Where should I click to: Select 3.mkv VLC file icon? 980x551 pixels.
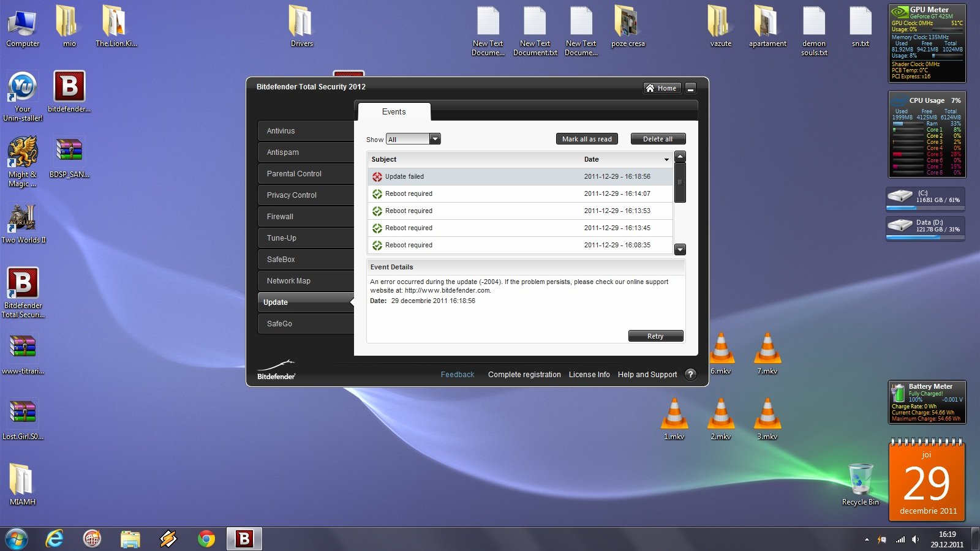(767, 419)
